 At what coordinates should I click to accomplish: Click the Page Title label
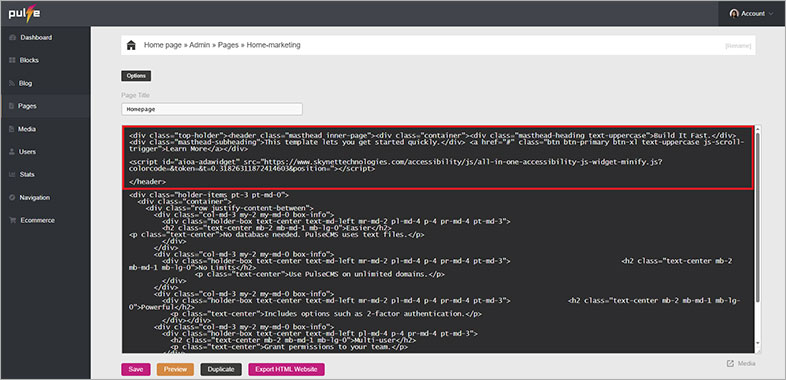(135, 95)
